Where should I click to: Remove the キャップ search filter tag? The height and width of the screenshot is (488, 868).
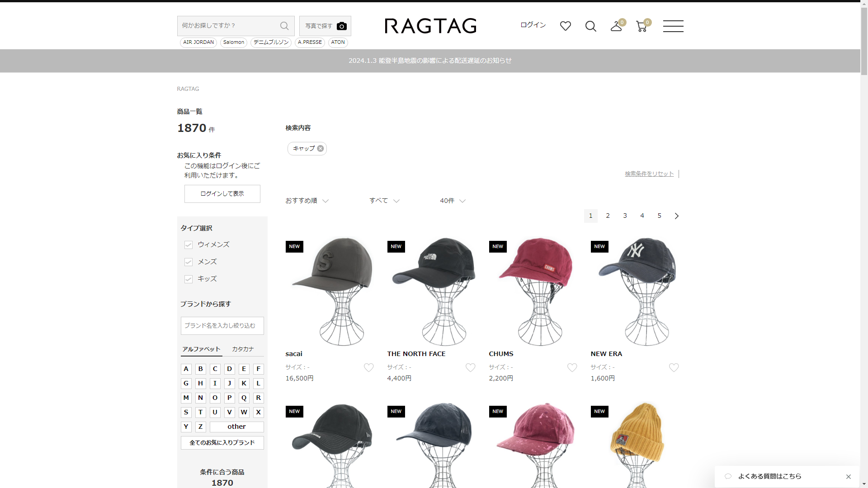pyautogui.click(x=320, y=149)
